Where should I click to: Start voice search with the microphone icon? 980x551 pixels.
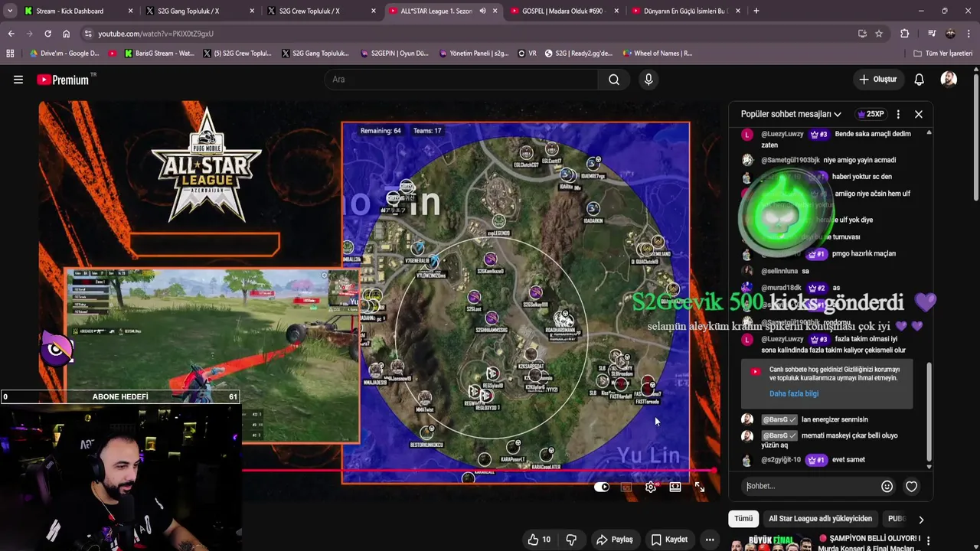[x=648, y=80]
